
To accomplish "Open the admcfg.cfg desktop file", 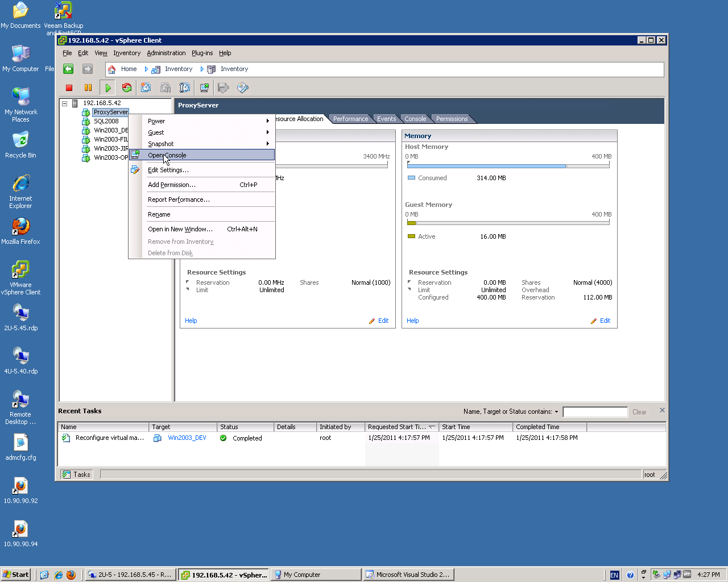I will [20, 447].
